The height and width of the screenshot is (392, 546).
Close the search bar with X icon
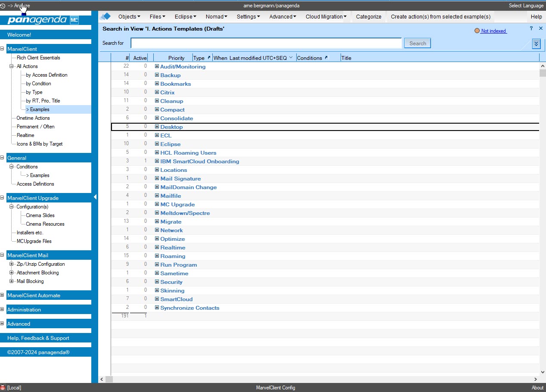coord(541,28)
